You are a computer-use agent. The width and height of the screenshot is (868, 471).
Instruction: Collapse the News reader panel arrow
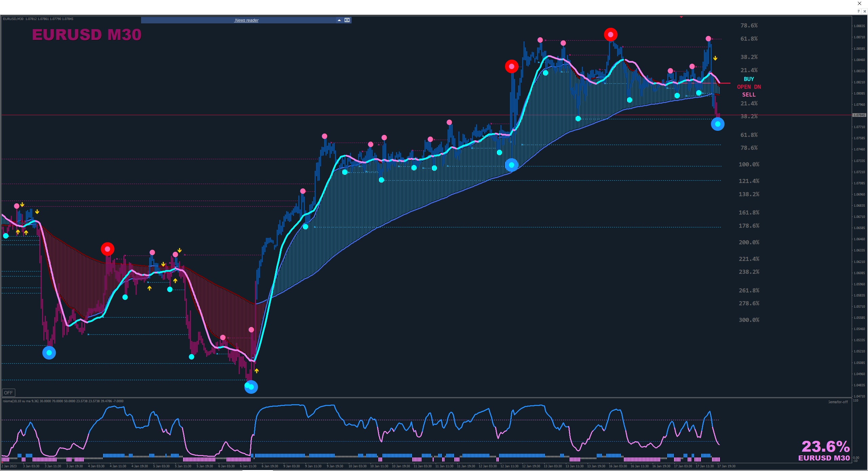pos(339,20)
